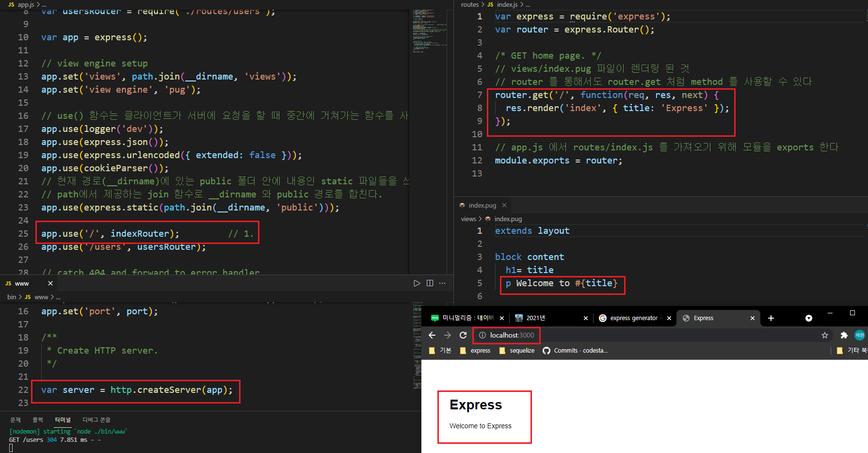Click inside the localhost:3000 address bar
This screenshot has width=868, height=453.
506,335
